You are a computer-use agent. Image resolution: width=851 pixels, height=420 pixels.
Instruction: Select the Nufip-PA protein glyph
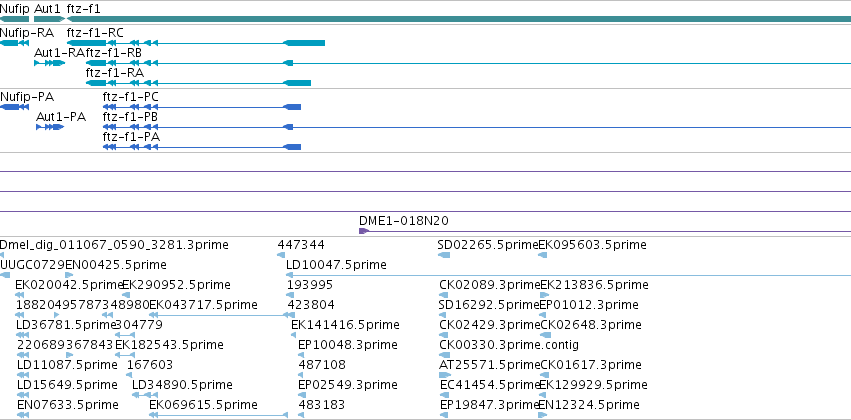pos(14,107)
